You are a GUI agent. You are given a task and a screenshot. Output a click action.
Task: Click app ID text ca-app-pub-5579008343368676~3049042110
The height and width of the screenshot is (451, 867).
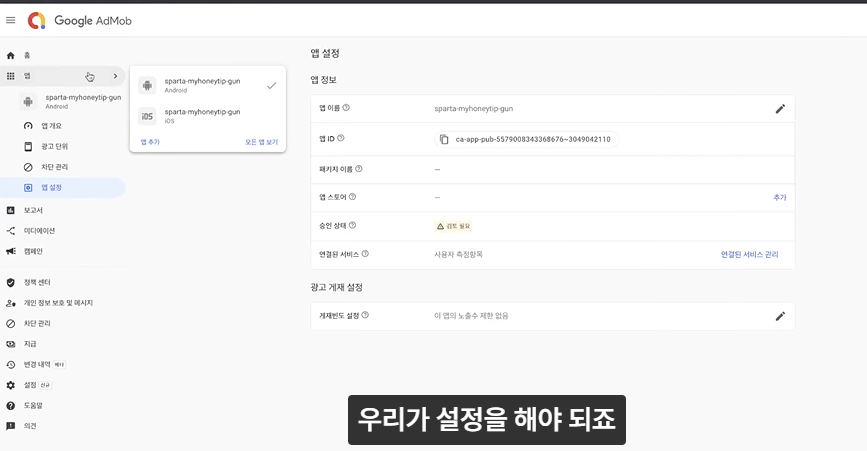pyautogui.click(x=533, y=139)
